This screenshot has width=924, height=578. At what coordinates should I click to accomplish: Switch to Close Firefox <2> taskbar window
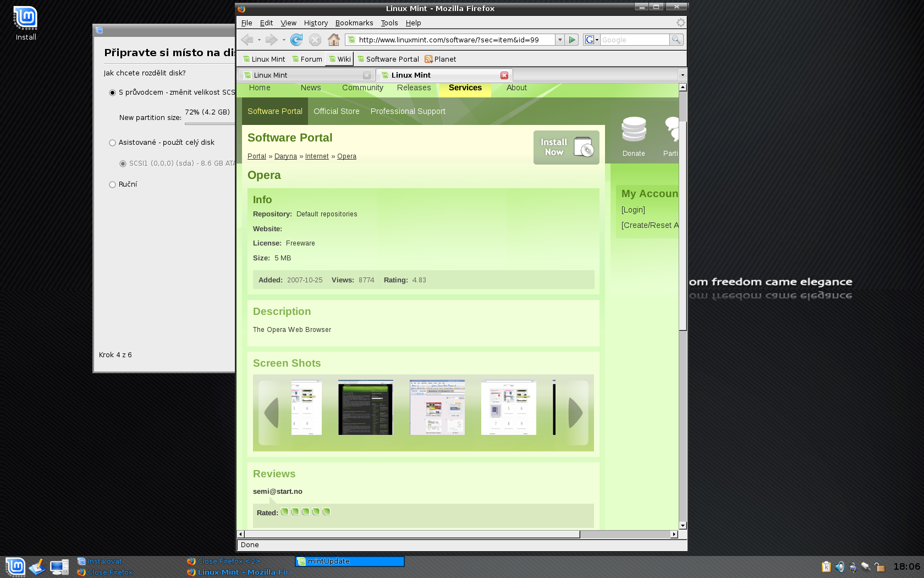[x=224, y=561]
